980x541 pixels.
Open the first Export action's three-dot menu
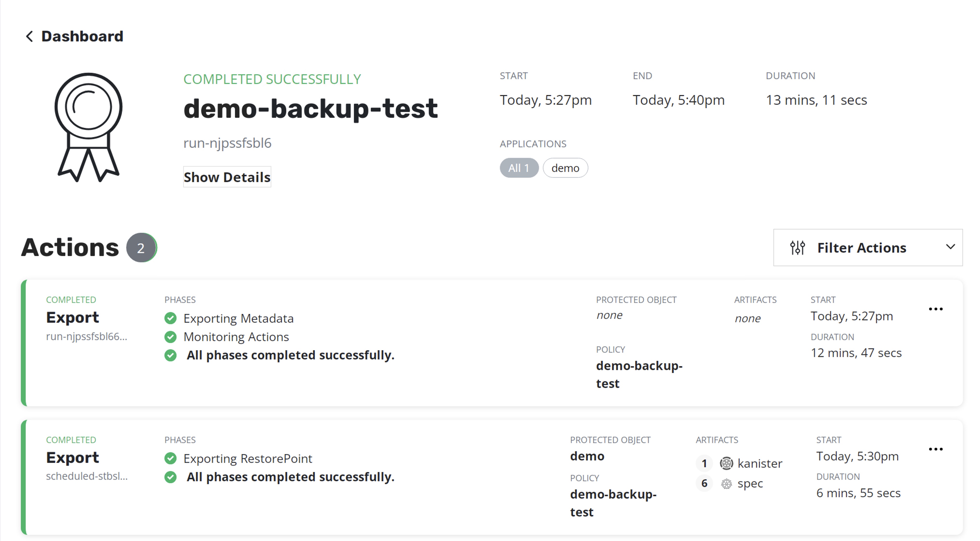pos(936,309)
